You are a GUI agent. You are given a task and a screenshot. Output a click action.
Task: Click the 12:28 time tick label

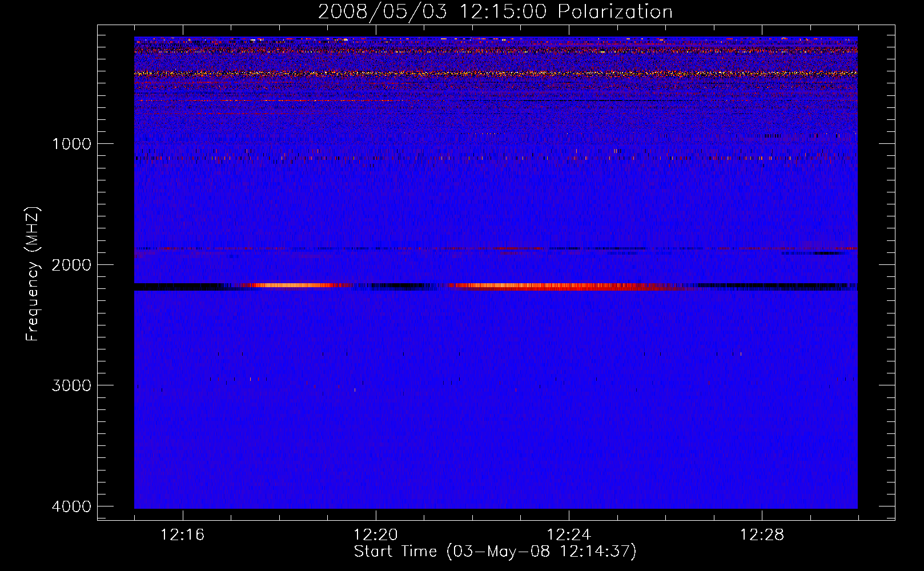762,535
